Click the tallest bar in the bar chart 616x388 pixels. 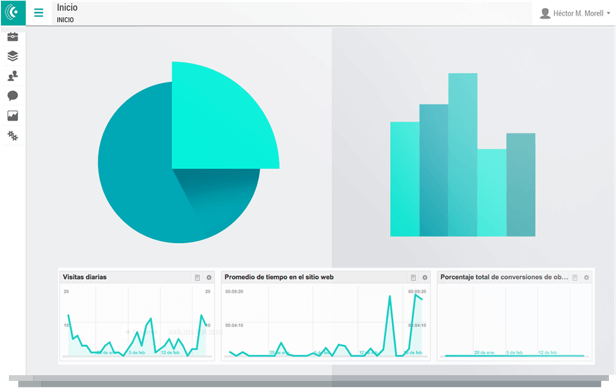click(x=463, y=155)
